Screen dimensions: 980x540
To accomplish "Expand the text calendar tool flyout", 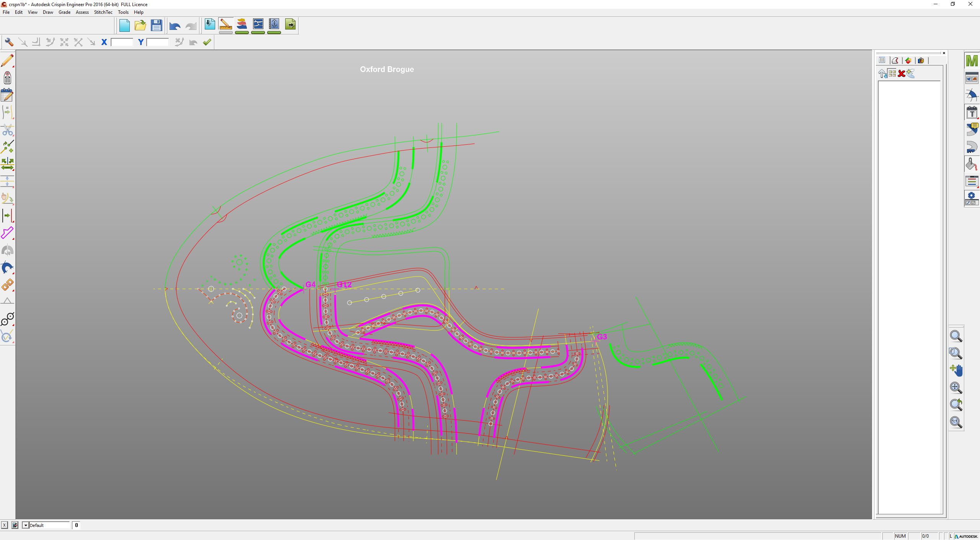I will 972,113.
